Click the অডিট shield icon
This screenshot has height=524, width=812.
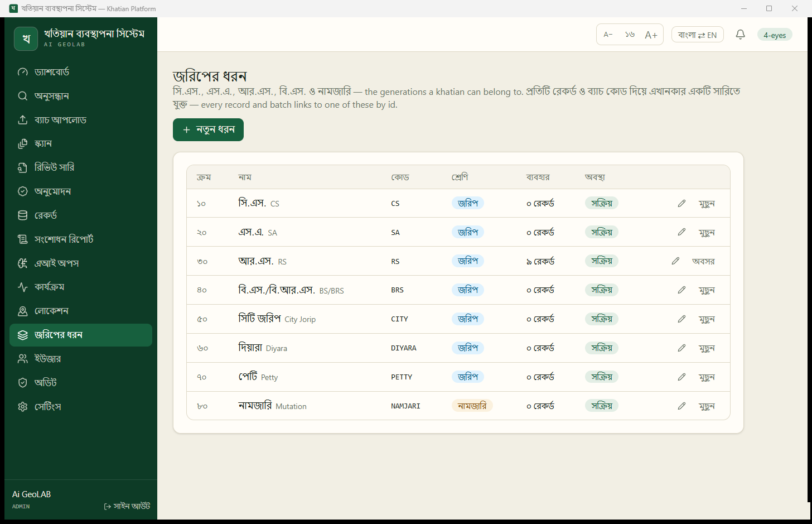tap(22, 383)
